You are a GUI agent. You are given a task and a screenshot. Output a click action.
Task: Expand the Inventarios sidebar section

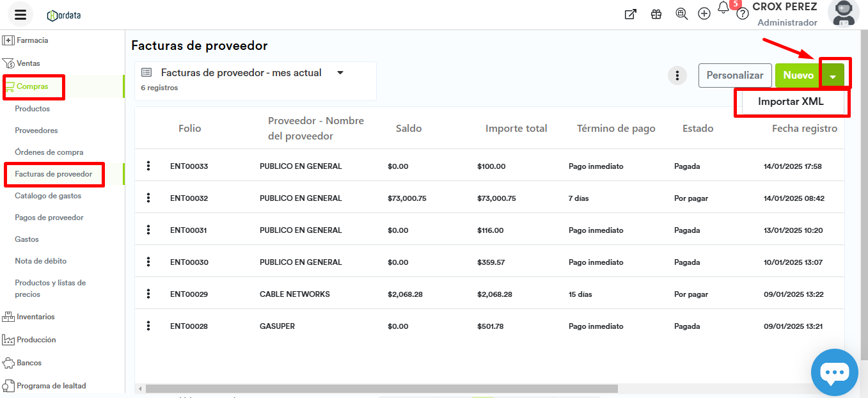click(36, 317)
